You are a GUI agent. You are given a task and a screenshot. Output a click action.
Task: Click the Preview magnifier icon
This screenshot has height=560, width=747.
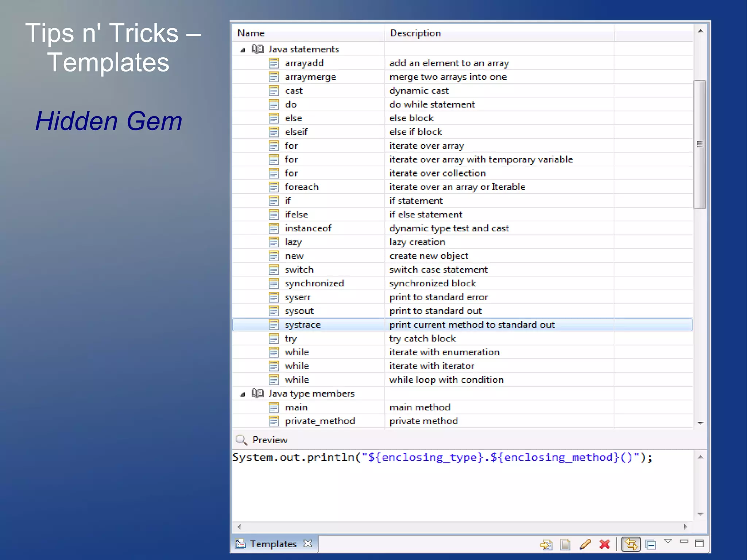click(241, 440)
